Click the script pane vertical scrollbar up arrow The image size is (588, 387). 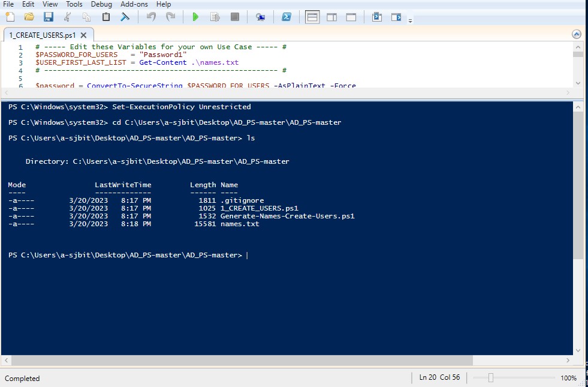click(x=578, y=47)
